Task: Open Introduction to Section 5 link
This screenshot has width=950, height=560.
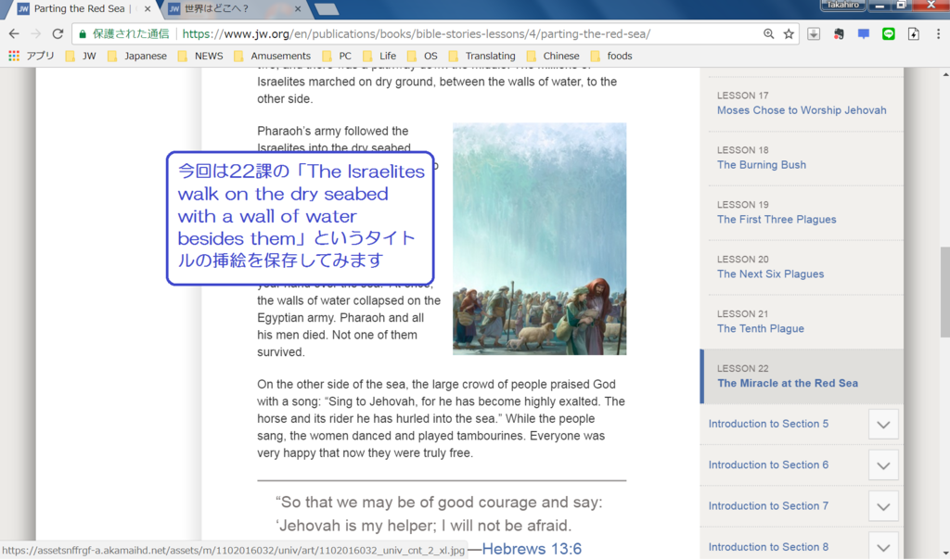Action: (768, 424)
